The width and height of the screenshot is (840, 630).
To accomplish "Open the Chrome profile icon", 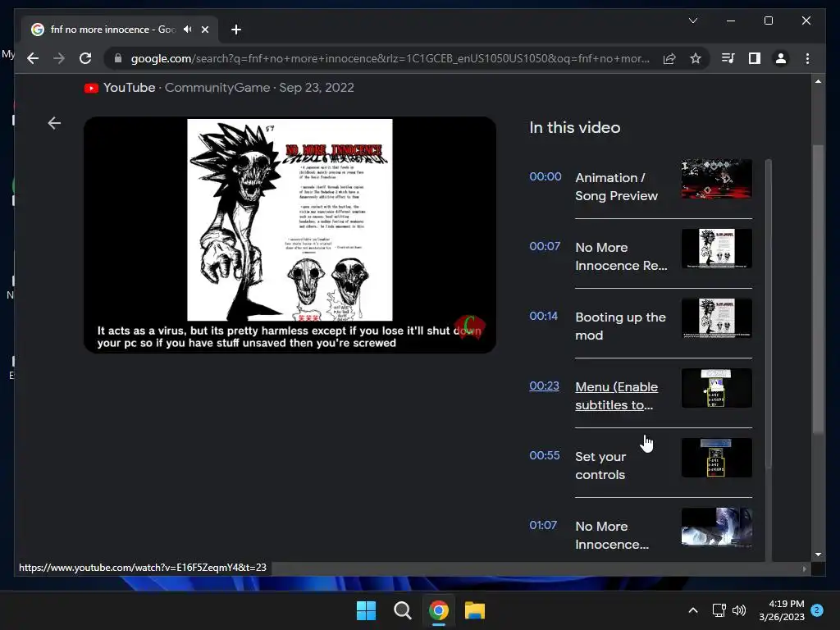I will [x=781, y=58].
